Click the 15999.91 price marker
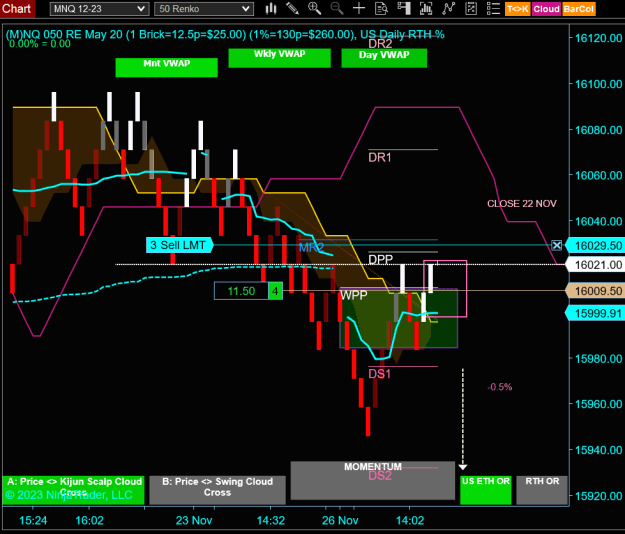The height and width of the screenshot is (534, 625). click(x=595, y=313)
